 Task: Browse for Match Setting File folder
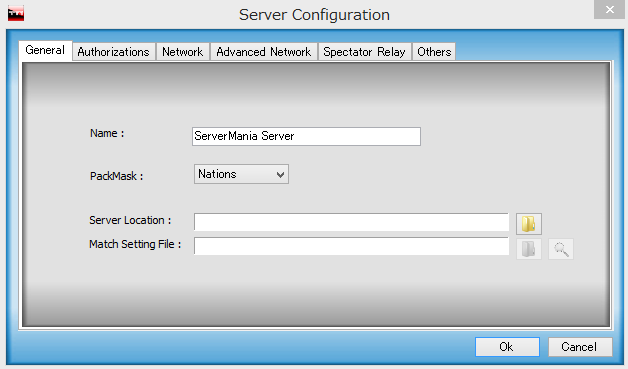[x=529, y=249]
